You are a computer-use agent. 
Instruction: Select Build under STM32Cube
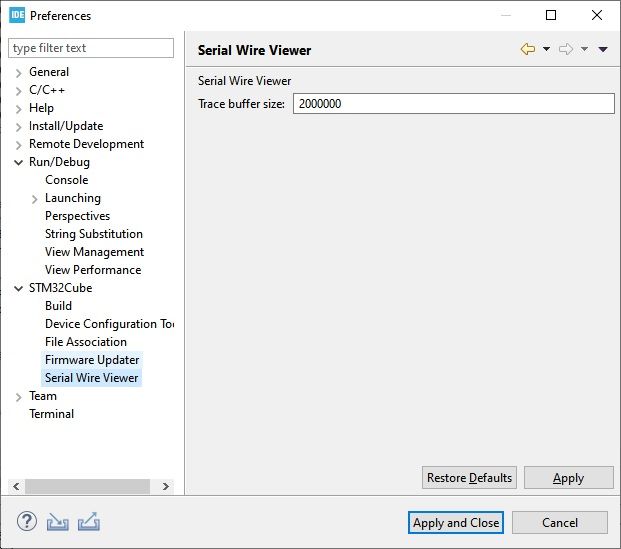coord(58,306)
